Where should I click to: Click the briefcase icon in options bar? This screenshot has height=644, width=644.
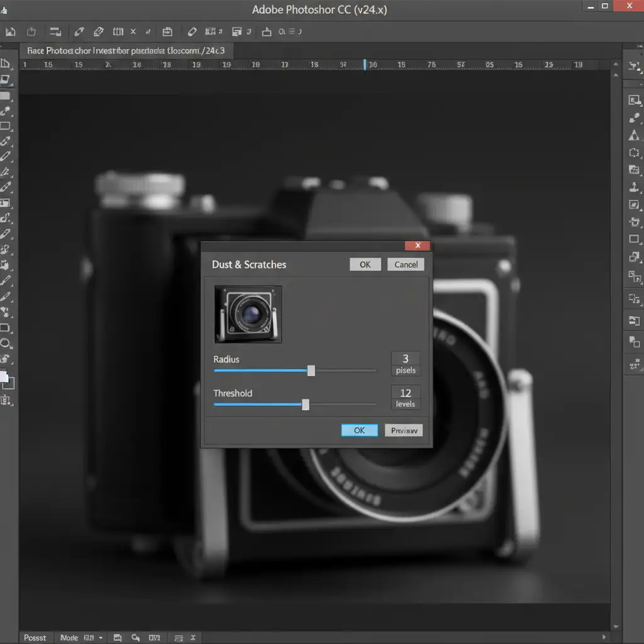coord(167,31)
